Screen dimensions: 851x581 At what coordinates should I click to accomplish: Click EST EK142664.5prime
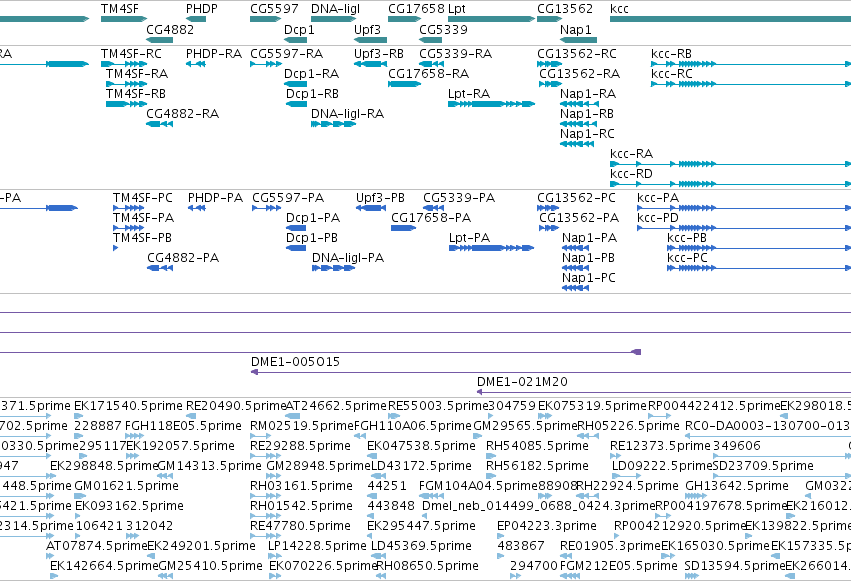(x=54, y=577)
